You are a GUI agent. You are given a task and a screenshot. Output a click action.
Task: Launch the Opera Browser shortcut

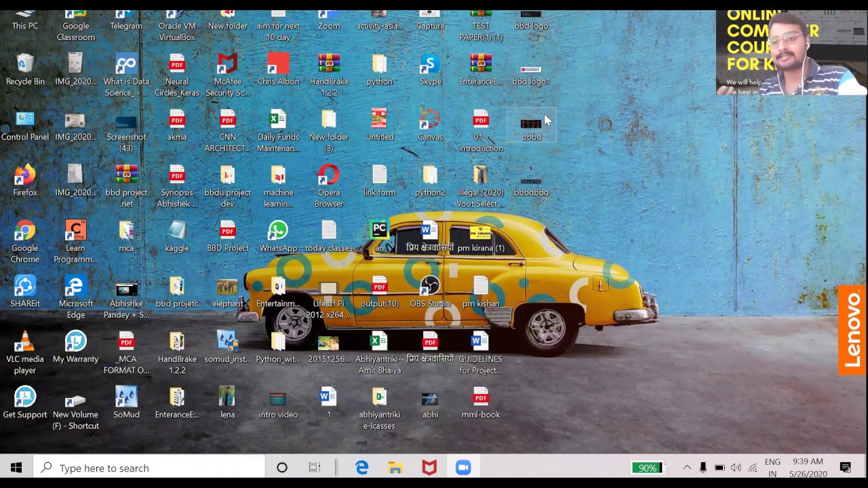coord(329,186)
